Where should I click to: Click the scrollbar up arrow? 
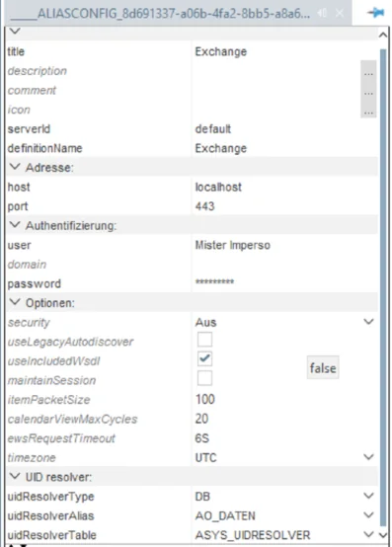(383, 35)
